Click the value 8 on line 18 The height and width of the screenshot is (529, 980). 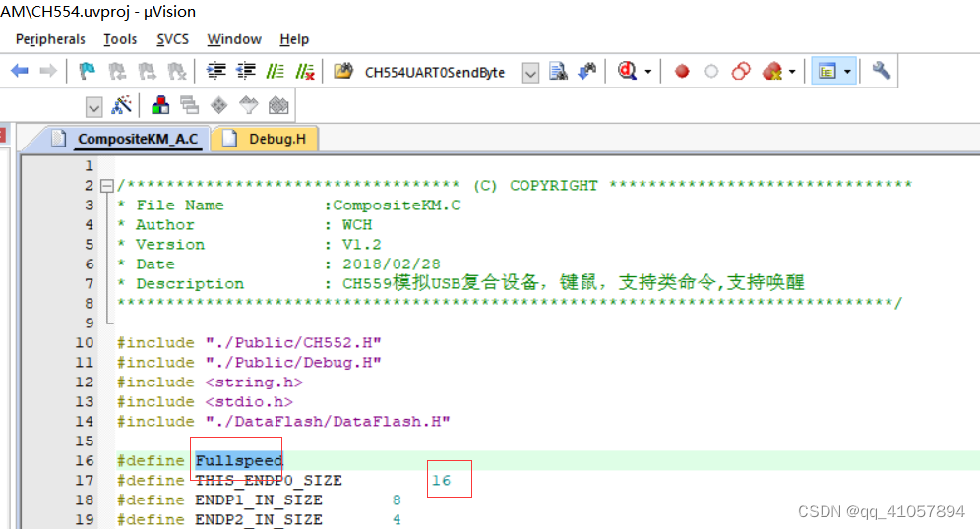[397, 500]
